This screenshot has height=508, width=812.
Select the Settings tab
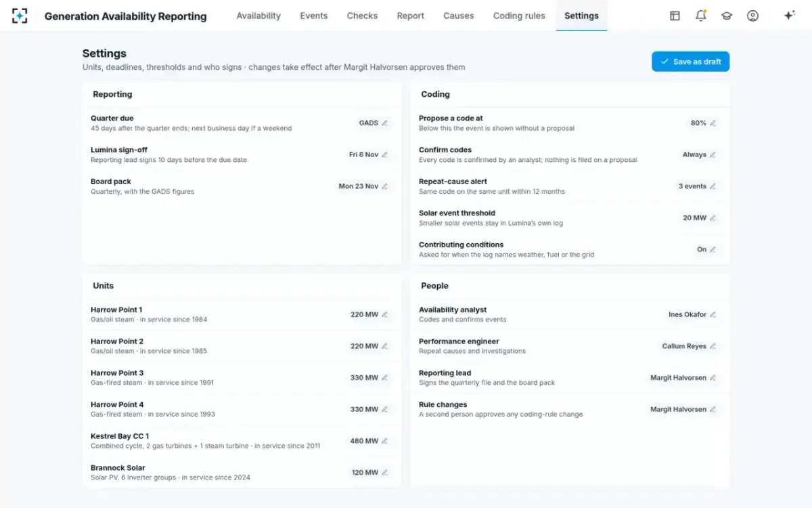[x=581, y=16]
